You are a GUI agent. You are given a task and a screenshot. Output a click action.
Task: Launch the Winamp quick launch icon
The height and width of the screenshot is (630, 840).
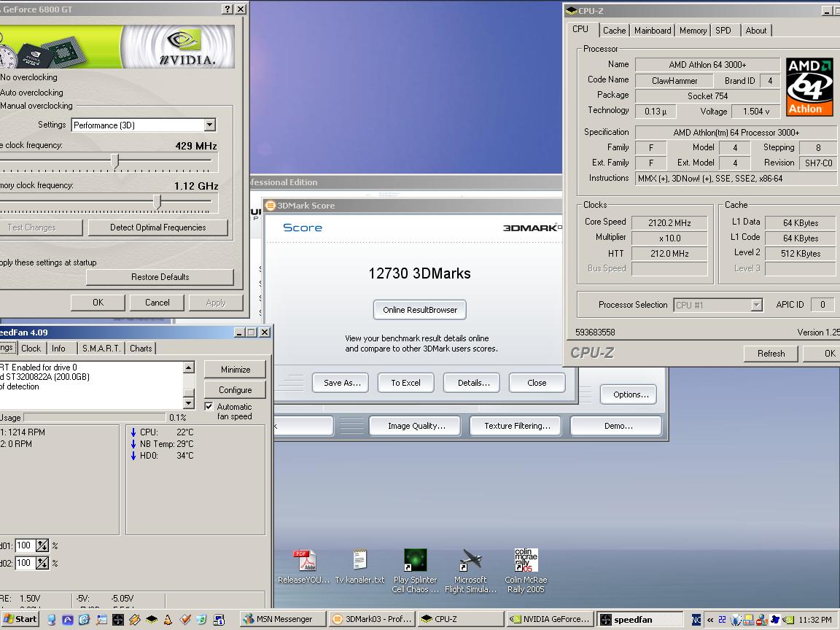coord(134,619)
